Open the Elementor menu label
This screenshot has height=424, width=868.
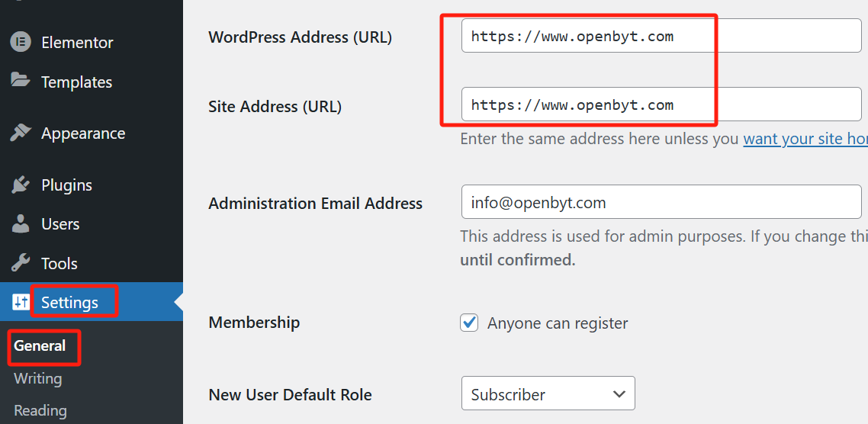point(77,43)
